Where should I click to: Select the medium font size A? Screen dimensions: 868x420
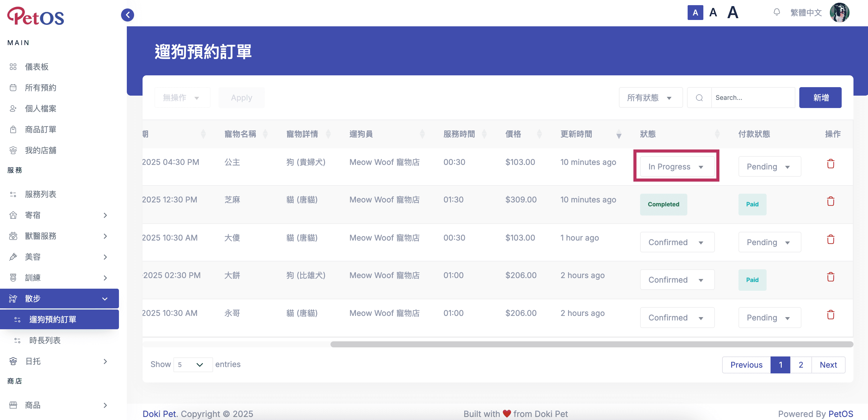pos(713,13)
